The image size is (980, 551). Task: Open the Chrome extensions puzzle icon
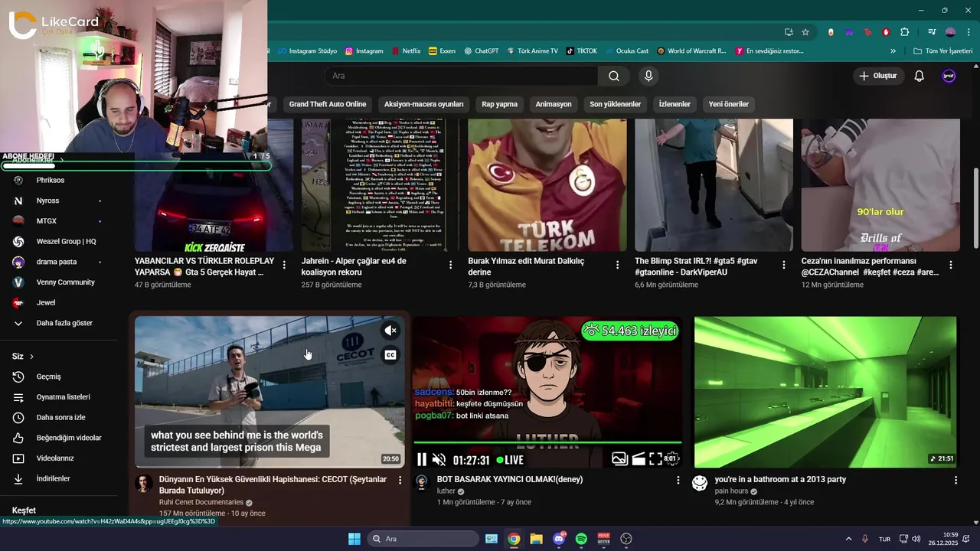pos(904,32)
